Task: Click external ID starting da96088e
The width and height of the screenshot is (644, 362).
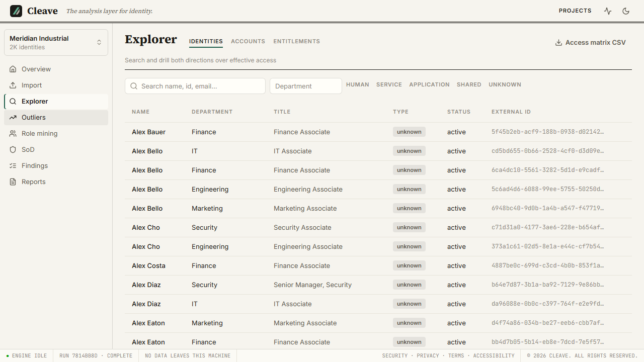Action: [x=547, y=304]
